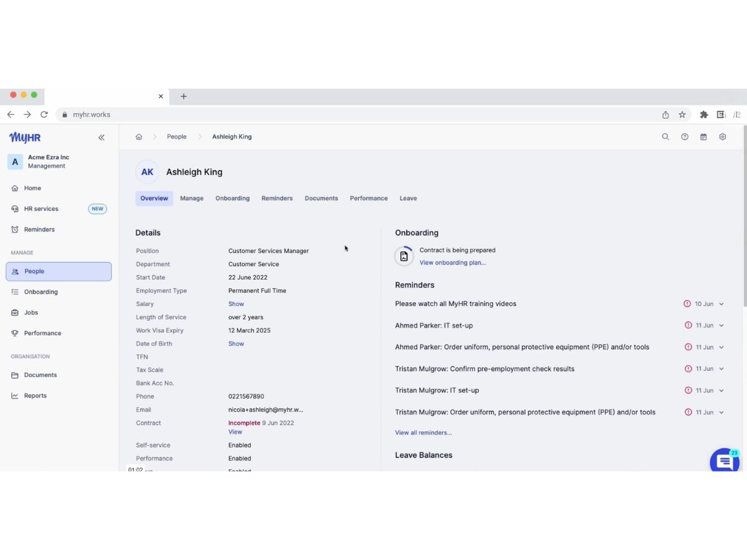This screenshot has width=747, height=560.
Task: Click the MyHR logo
Action: click(25, 138)
